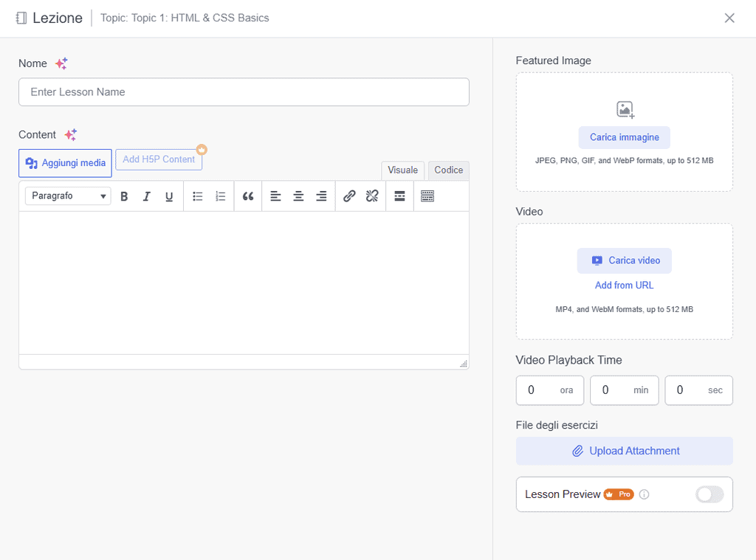Align text right in editor
The height and width of the screenshot is (560, 756).
321,196
